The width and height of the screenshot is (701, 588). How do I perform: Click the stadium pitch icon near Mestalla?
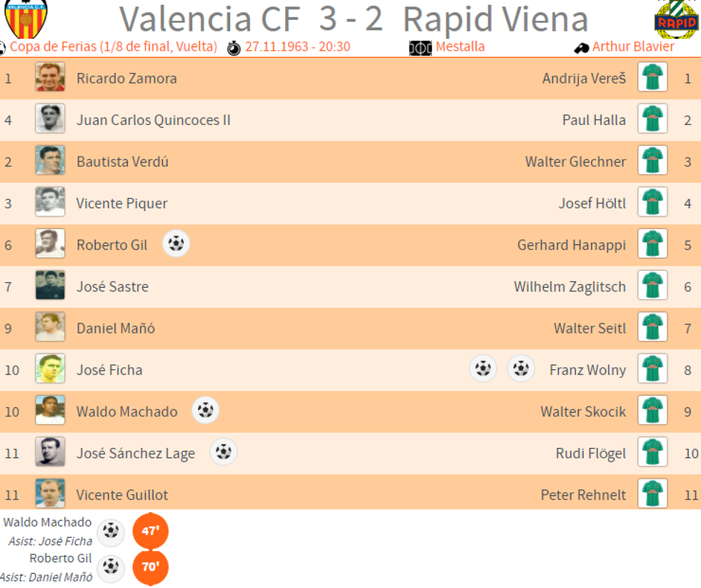[421, 47]
